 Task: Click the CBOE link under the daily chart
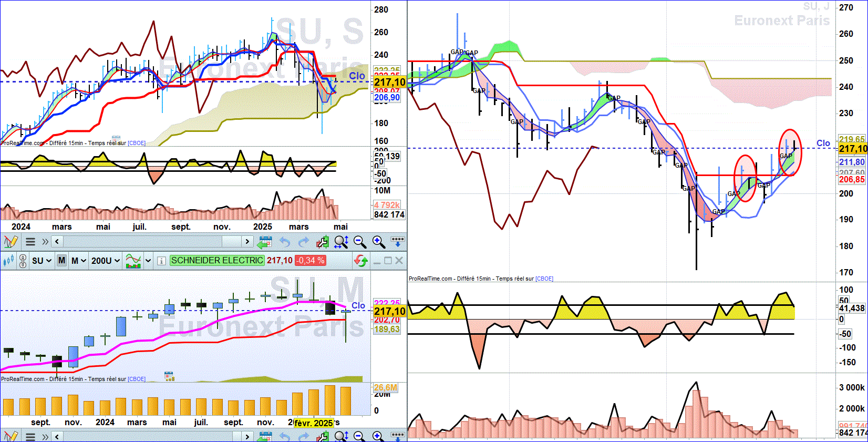pos(544,279)
